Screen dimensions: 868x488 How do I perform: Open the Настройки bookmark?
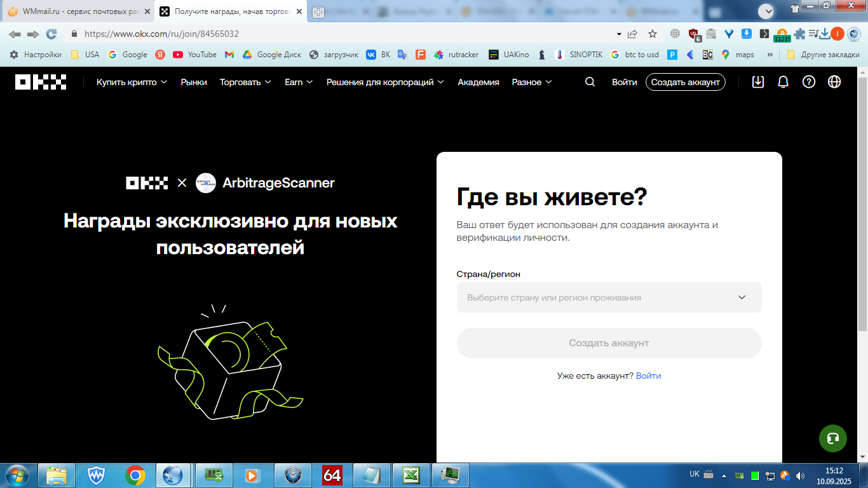[x=36, y=55]
